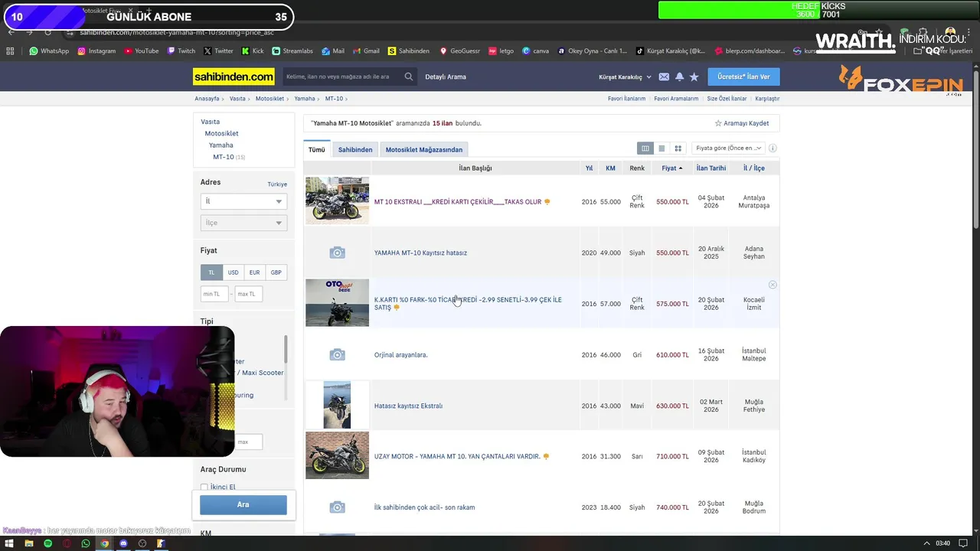Click the Ücretsiz İlan Ver button
Image resolution: width=980 pixels, height=551 pixels.
coord(743,77)
